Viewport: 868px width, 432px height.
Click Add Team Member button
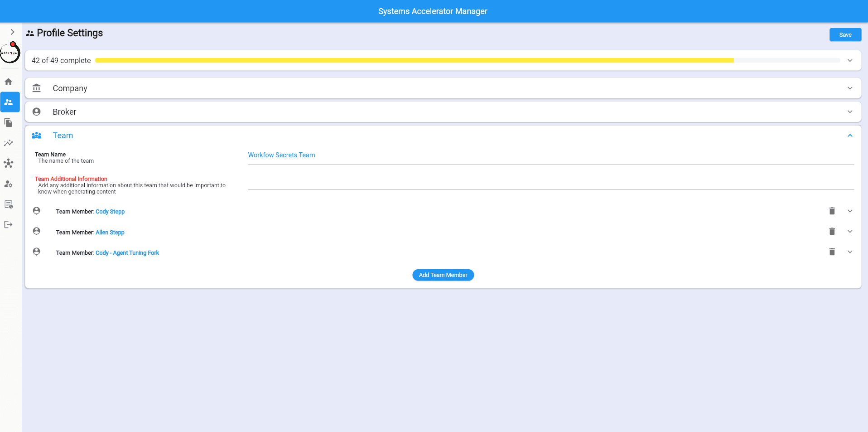coord(443,275)
